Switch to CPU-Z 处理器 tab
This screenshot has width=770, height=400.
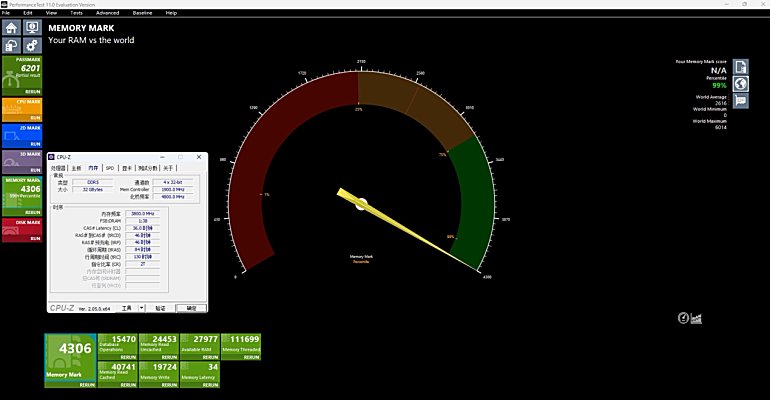click(58, 168)
